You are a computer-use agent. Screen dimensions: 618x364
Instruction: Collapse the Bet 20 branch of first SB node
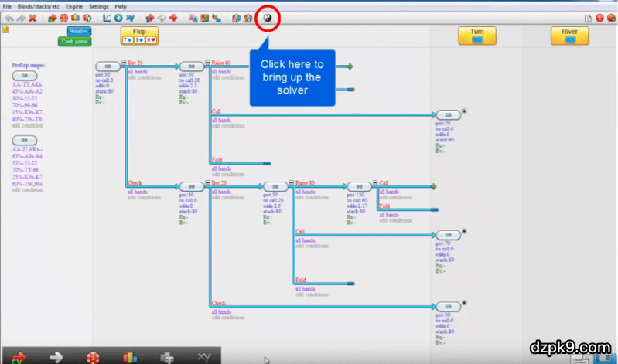click(x=124, y=63)
